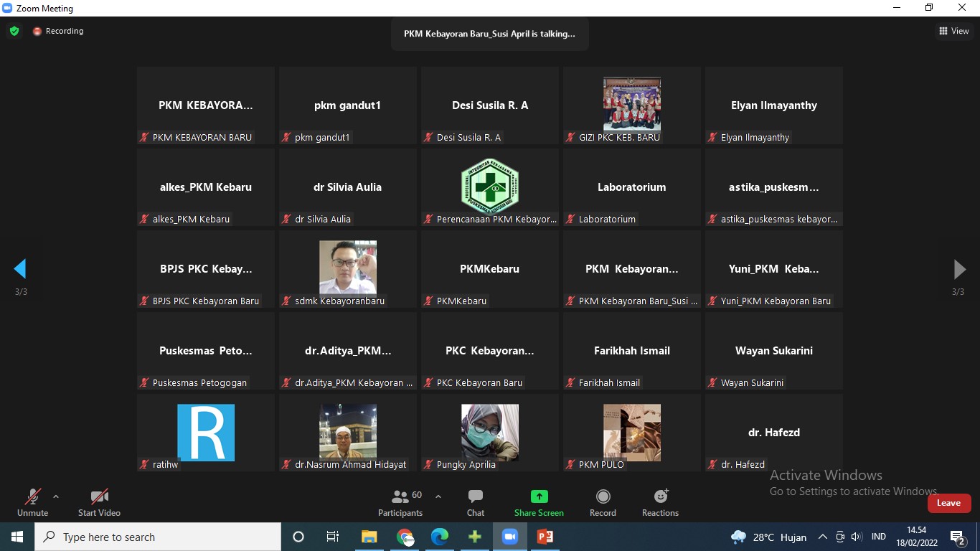Select the Pungky Aprilia photo tile
This screenshot has width=980, height=551.
(490, 433)
